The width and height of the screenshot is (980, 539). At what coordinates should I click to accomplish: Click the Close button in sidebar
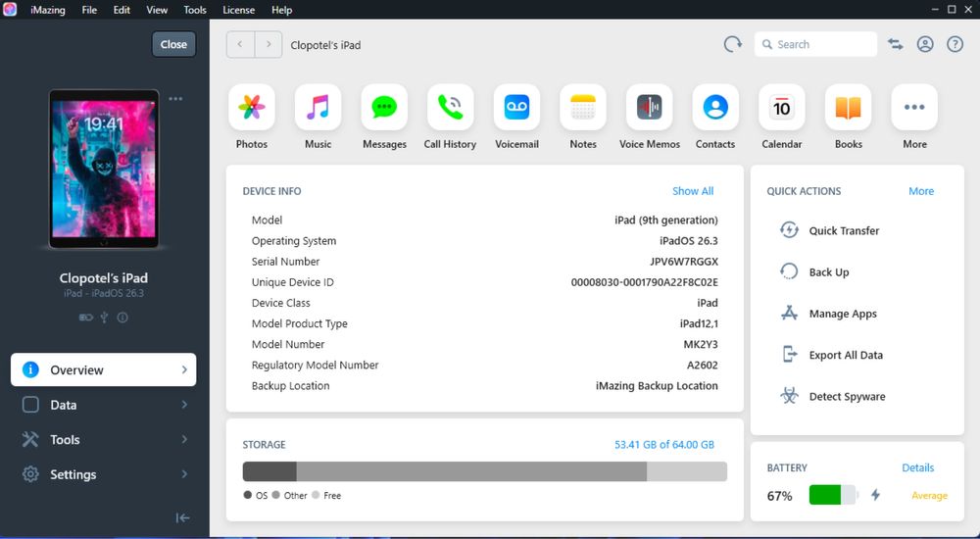click(x=173, y=44)
